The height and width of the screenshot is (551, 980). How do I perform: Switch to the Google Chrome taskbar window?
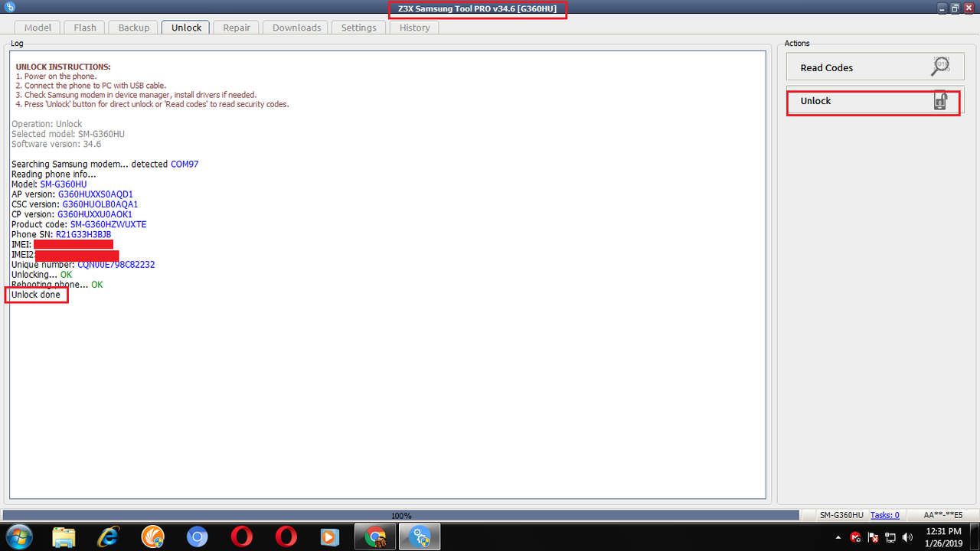click(375, 536)
